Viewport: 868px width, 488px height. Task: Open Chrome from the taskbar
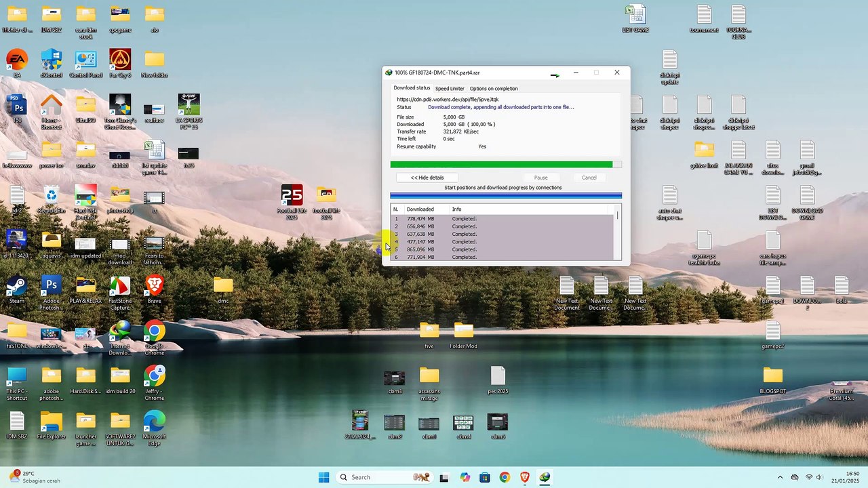click(505, 477)
